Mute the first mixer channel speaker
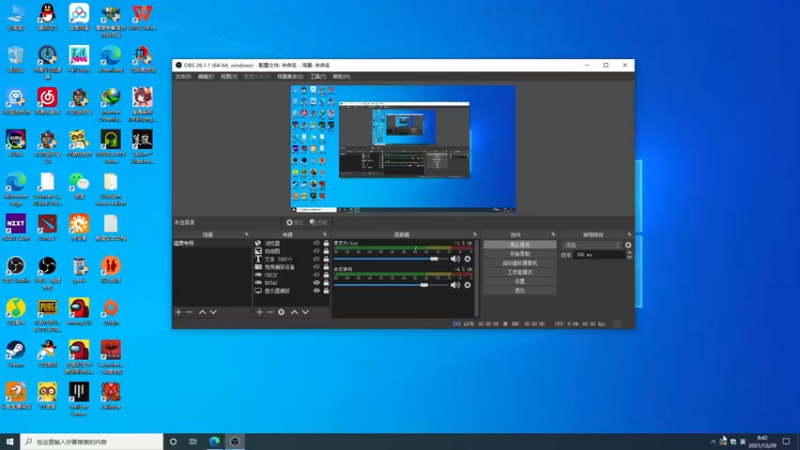Viewport: 800px width, 450px height. click(x=455, y=259)
